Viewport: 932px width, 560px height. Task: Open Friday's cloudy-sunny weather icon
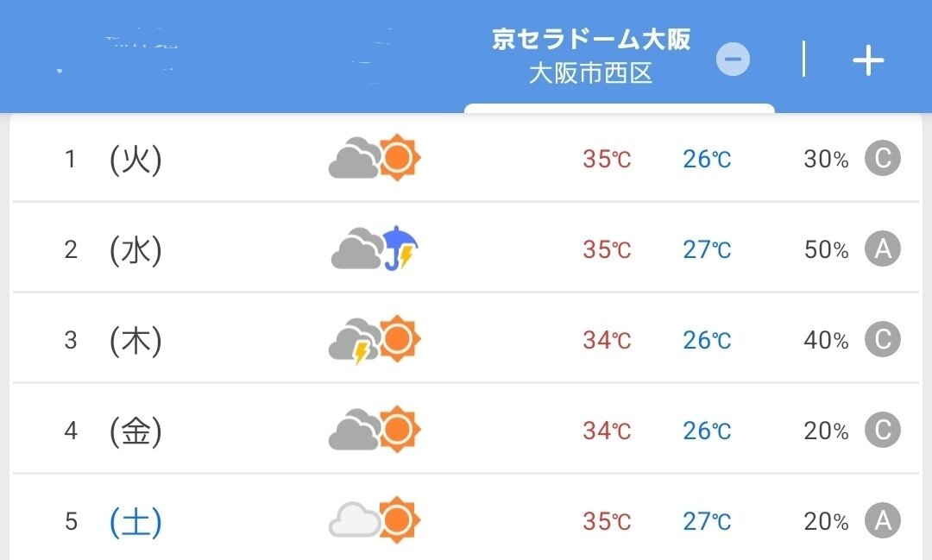coord(375,429)
